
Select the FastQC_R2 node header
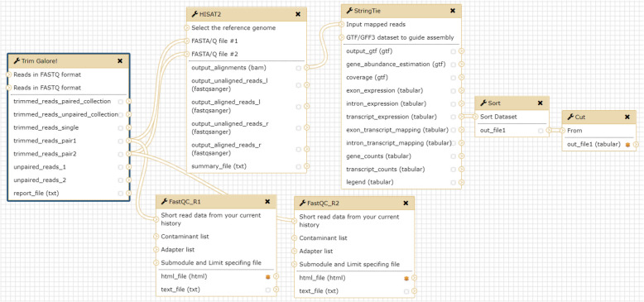point(354,203)
